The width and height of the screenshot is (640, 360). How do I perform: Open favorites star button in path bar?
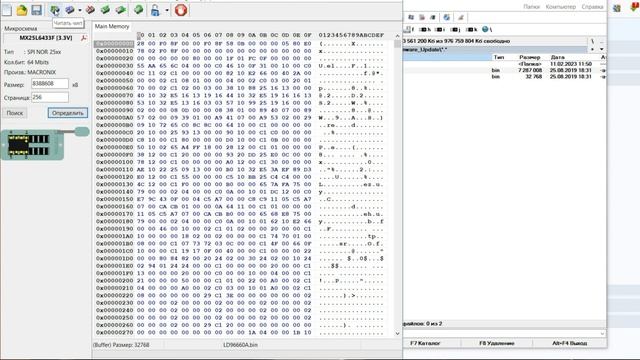click(x=592, y=49)
